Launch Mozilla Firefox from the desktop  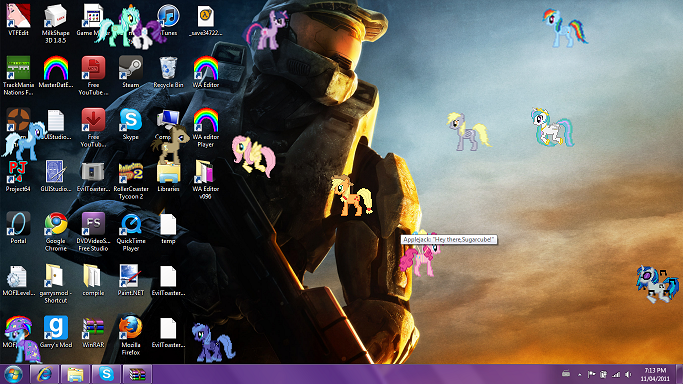point(131,327)
